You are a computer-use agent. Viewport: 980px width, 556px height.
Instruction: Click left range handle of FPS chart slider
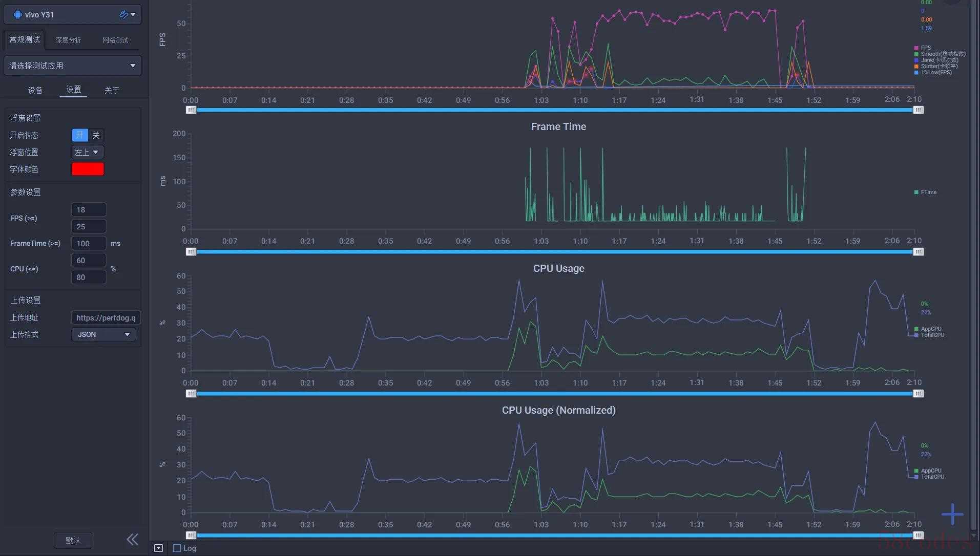[191, 110]
